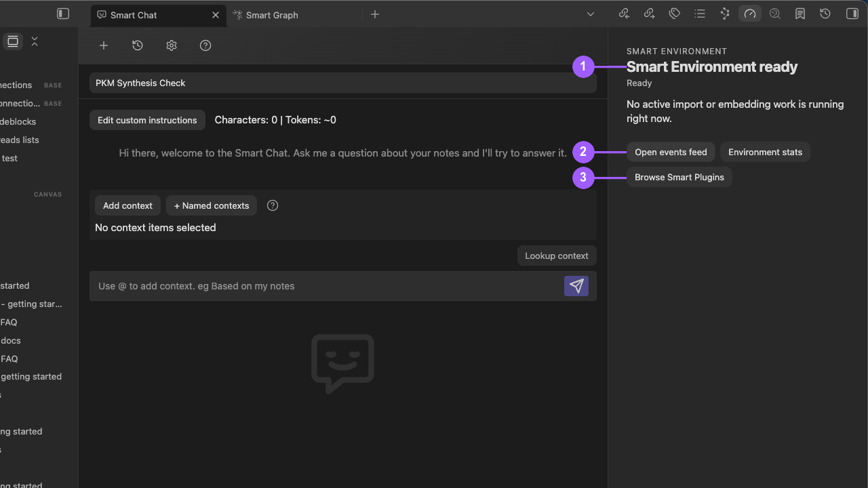The height and width of the screenshot is (488, 868).
Task: Select 'No context items selected' text
Action: coord(155,228)
